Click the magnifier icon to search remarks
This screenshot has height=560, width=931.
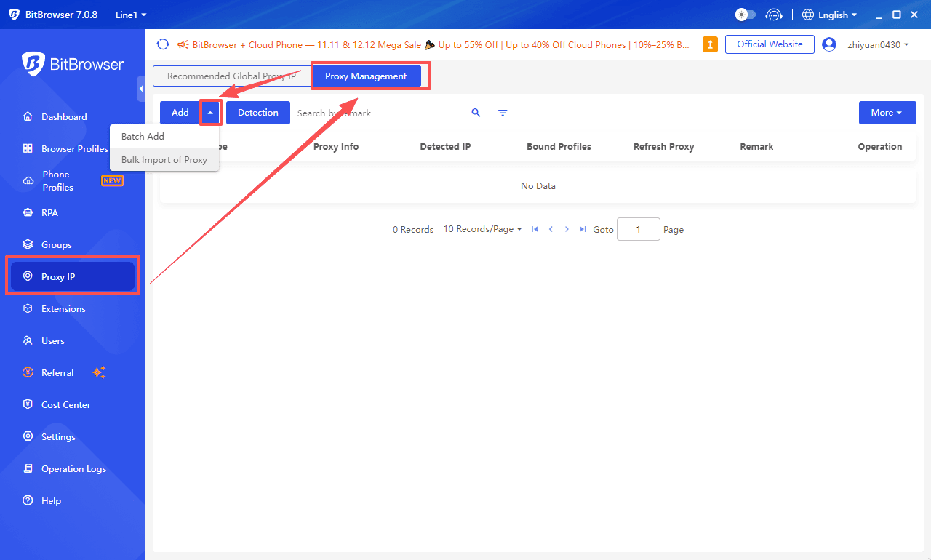coord(476,113)
